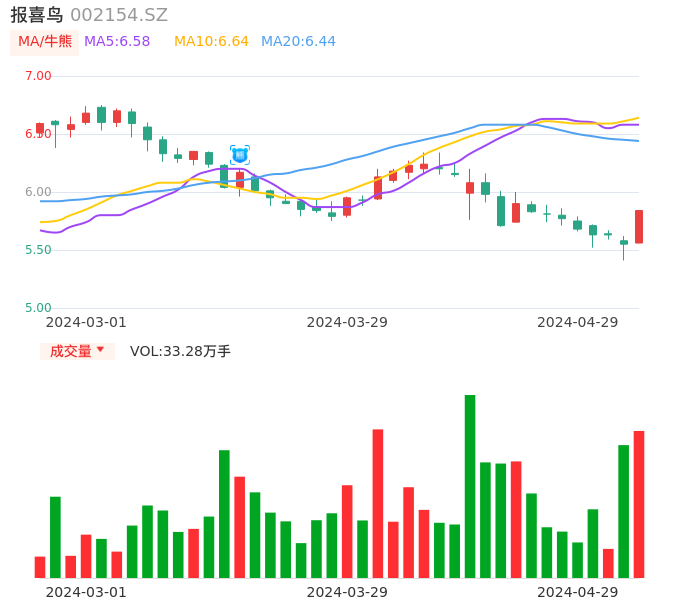The width and height of the screenshot is (686, 606).
Task: Click the red triangle beside 成交量
Action: [100, 350]
